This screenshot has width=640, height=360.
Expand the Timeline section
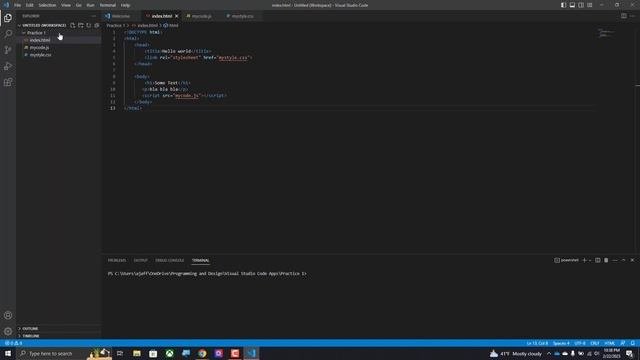pos(31,336)
